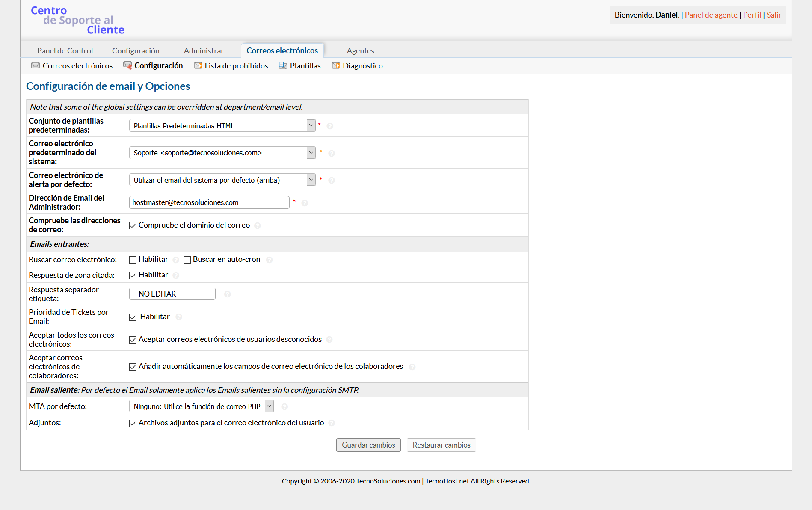This screenshot has height=510, width=812.
Task: Open the MTA por defecto dropdown
Action: click(201, 406)
